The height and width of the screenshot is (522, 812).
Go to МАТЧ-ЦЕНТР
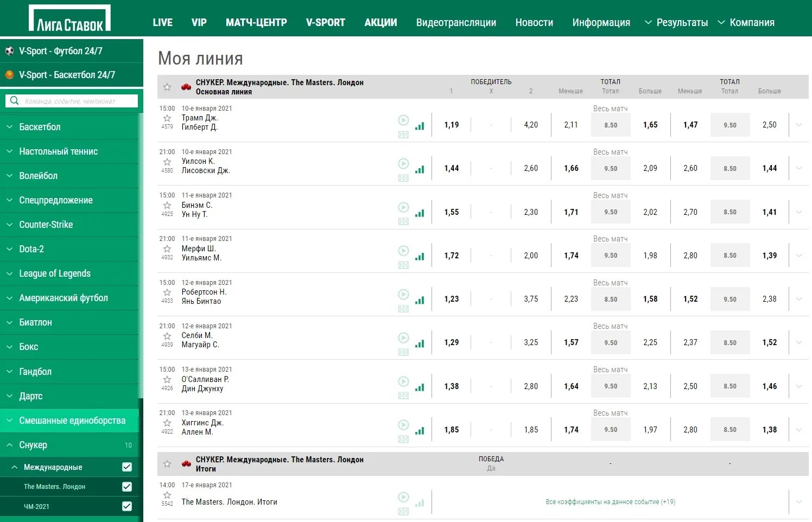point(256,22)
